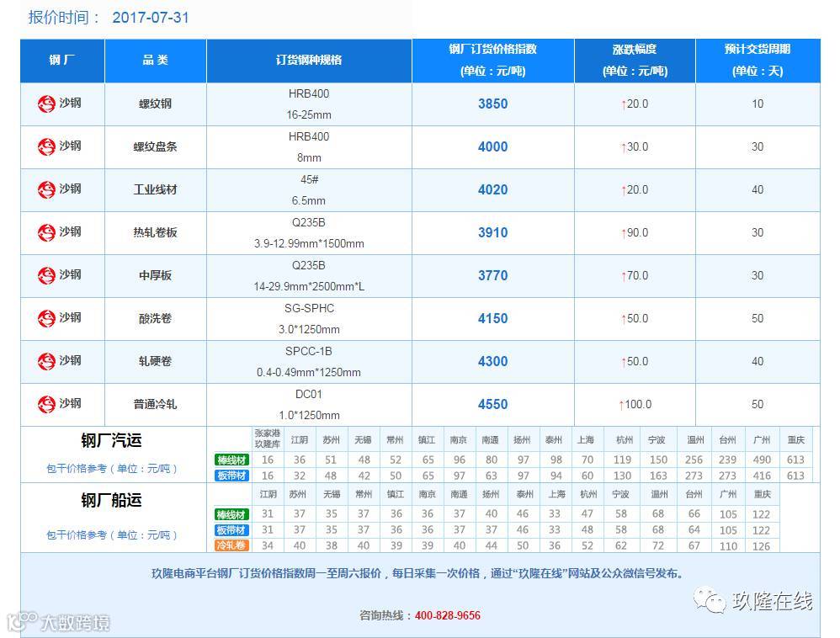Click orange 冷轧卷 tag under 钢厂船运
This screenshot has height=638, width=840.
[231, 546]
